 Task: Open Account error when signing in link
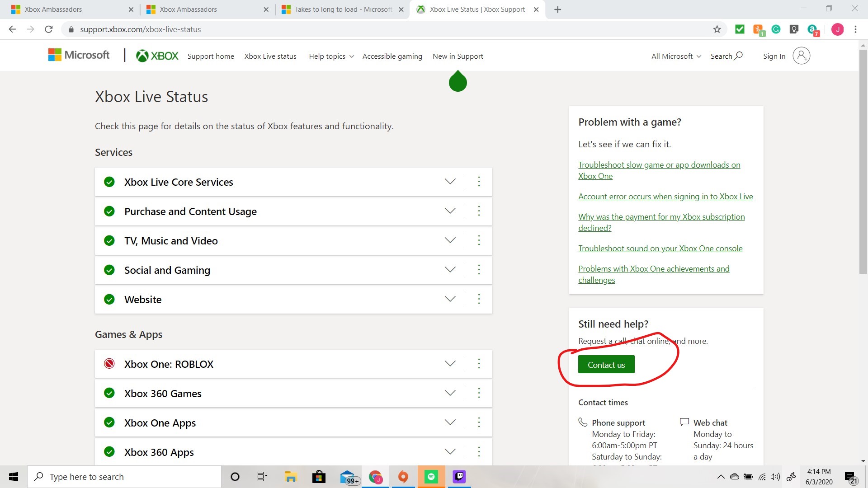[665, 197]
